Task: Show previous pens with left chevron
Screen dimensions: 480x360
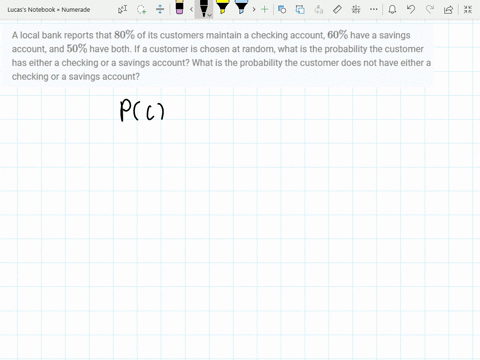Action: pos(191,9)
